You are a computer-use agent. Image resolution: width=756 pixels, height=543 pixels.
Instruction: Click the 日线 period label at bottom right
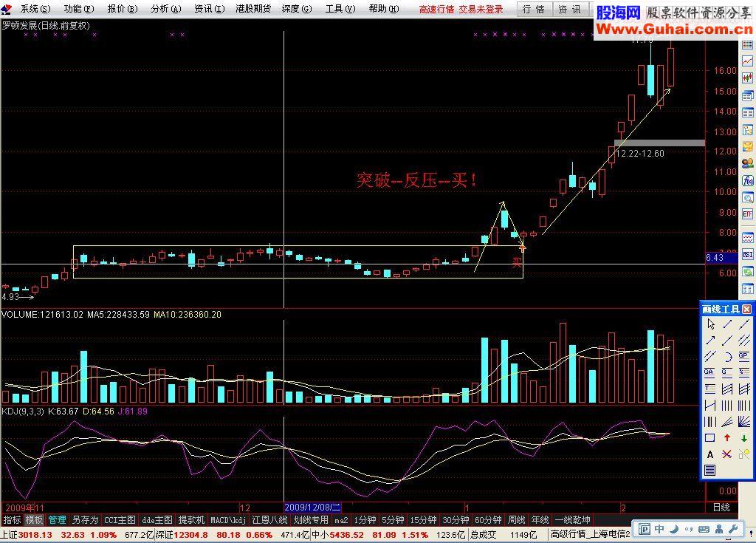tap(721, 508)
